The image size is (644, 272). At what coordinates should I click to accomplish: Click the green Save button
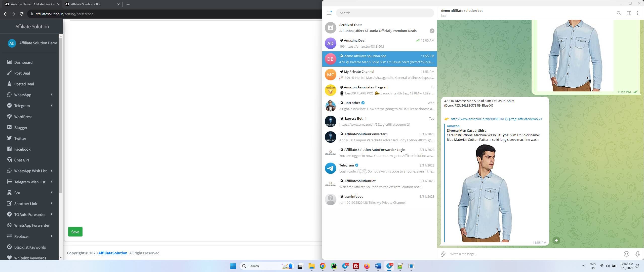click(x=75, y=232)
